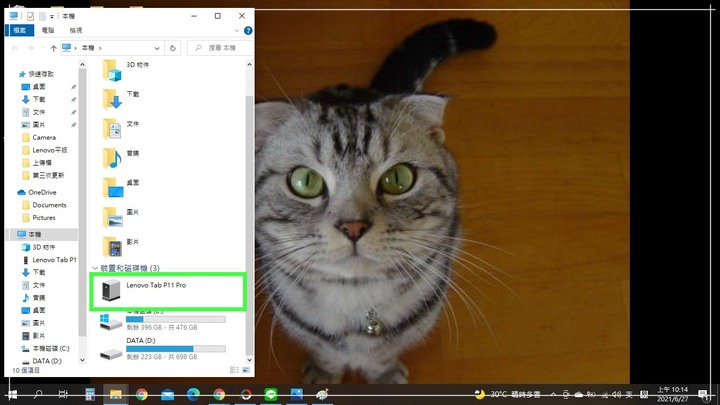Open 本機磁碟 (C:) in the navigation pane
Screen dimensions: 720x405
[51, 349]
